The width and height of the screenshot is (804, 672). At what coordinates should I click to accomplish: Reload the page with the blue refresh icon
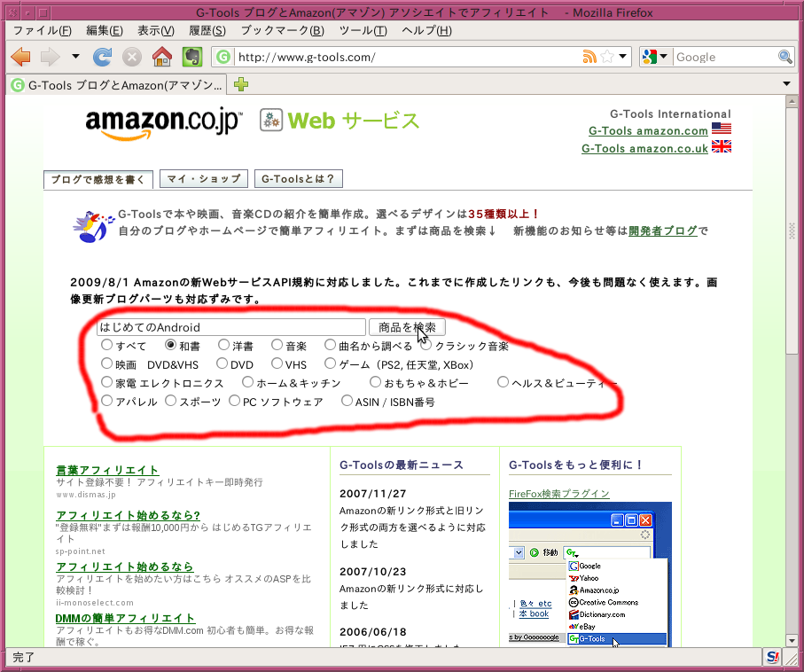coord(102,57)
